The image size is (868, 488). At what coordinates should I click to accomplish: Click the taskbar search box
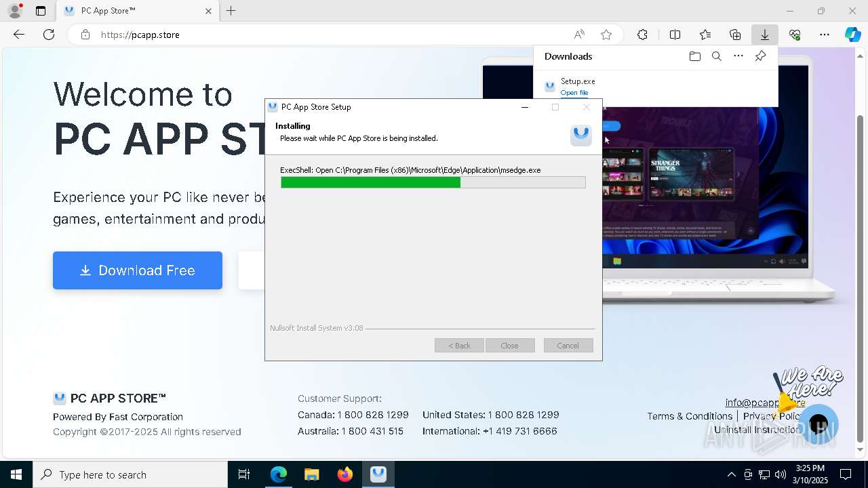tap(130, 474)
